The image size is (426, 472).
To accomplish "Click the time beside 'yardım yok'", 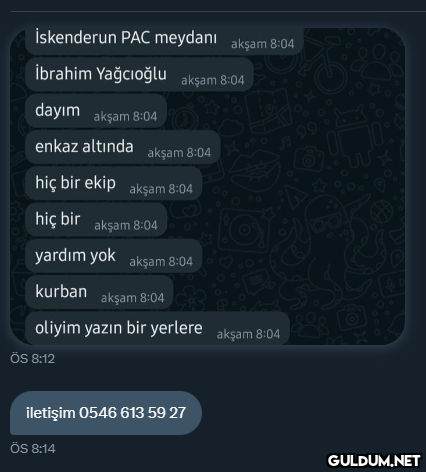I will pyautogui.click(x=161, y=262).
